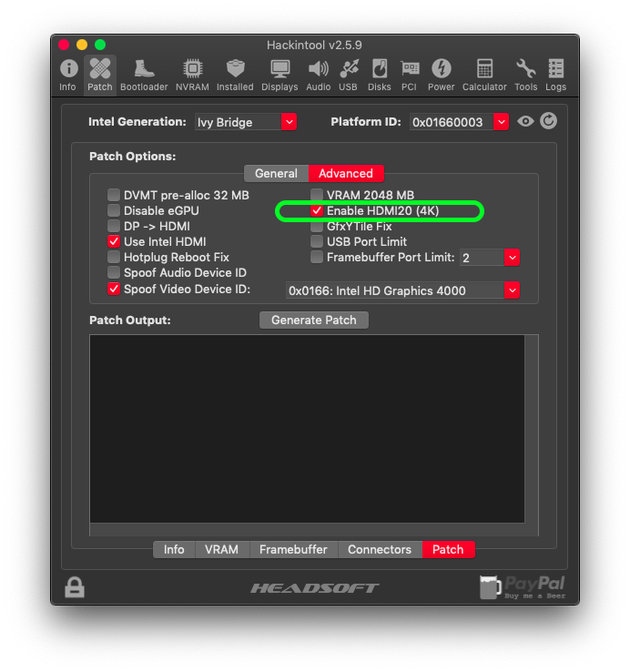Open the PCI section
The height and width of the screenshot is (672, 630).
(x=410, y=75)
